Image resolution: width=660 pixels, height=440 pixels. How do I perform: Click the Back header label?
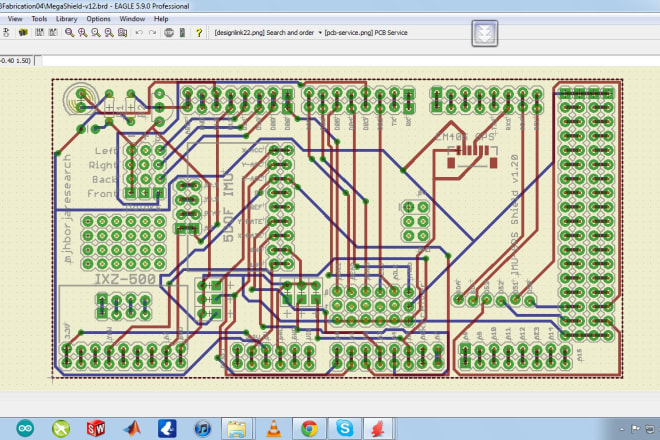[104, 179]
